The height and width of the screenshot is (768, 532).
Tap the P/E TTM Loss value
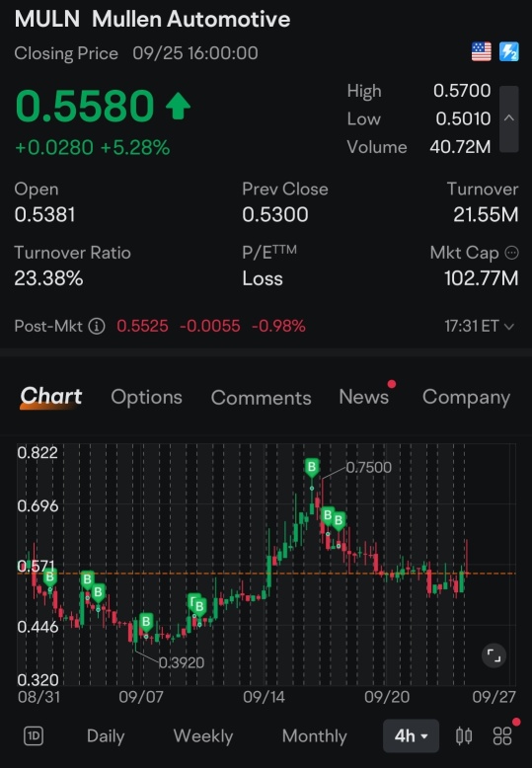(x=263, y=278)
